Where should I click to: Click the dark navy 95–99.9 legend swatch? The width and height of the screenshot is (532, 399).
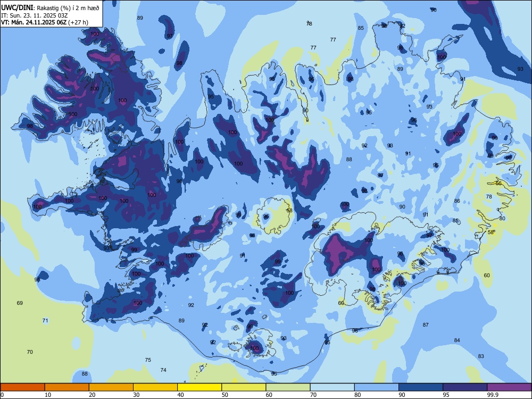[465, 387]
